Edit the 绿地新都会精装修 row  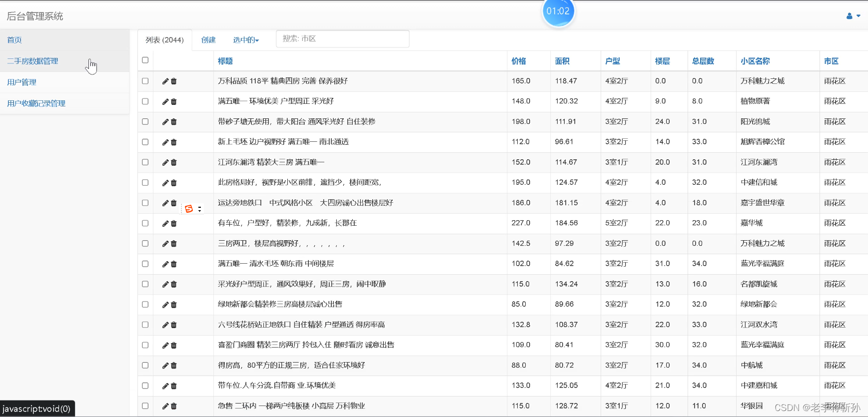(x=165, y=305)
